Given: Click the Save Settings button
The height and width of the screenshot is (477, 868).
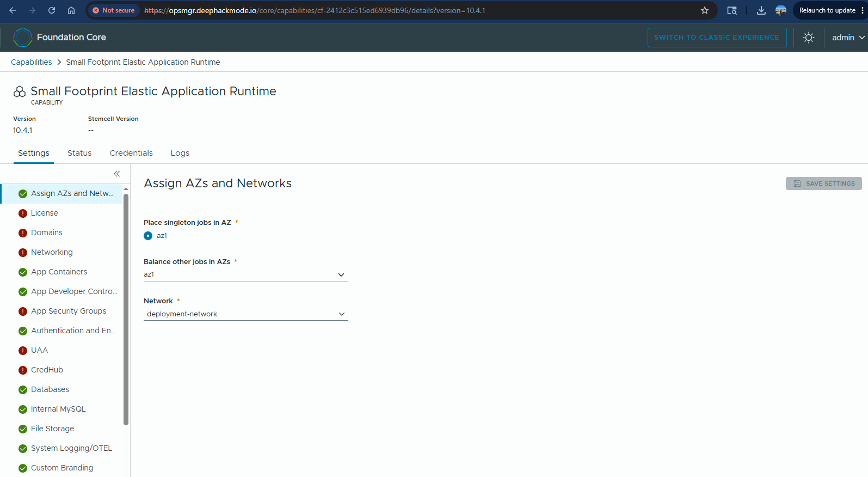Looking at the screenshot, I should point(824,184).
